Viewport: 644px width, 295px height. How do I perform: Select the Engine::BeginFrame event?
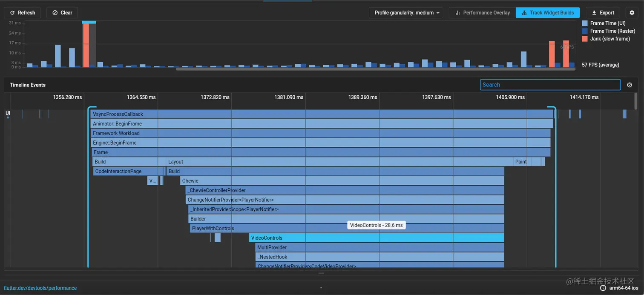(320, 143)
